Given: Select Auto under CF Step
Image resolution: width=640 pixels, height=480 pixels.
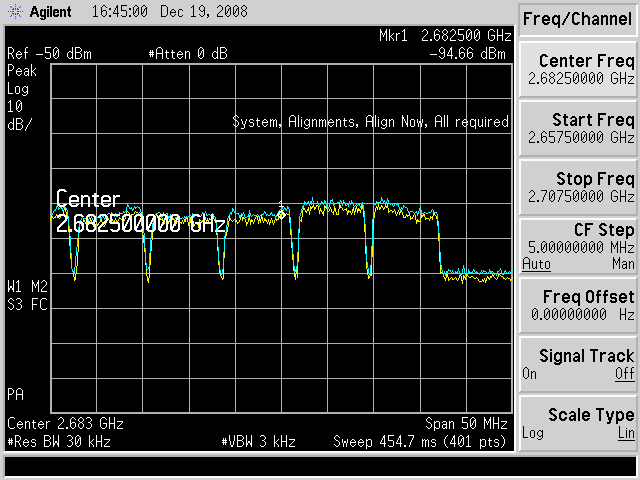Looking at the screenshot, I should coord(536,264).
